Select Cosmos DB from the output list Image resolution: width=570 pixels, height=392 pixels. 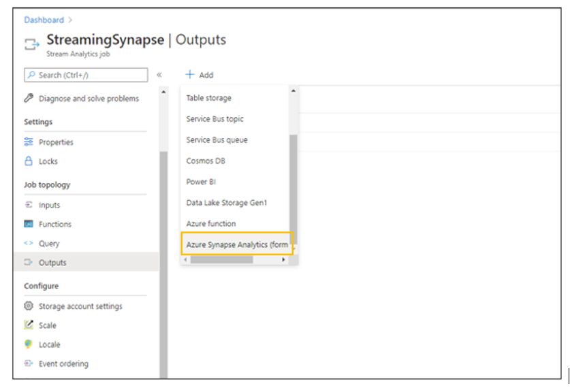206,161
